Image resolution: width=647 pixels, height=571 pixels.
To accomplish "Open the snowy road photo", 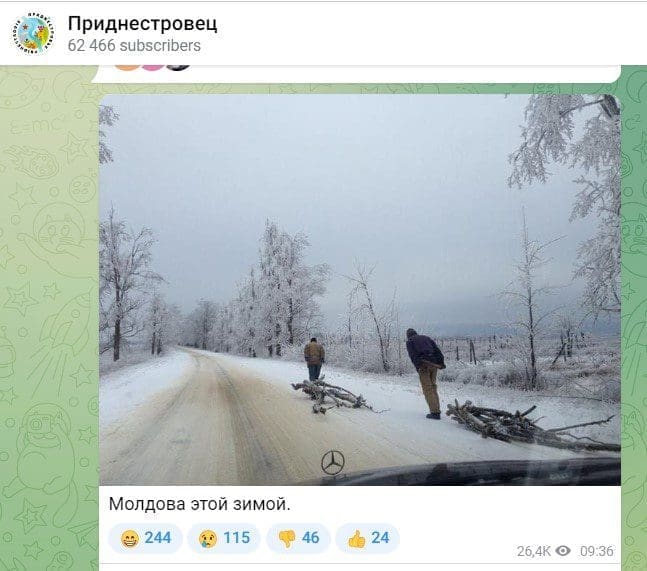I will tap(360, 290).
